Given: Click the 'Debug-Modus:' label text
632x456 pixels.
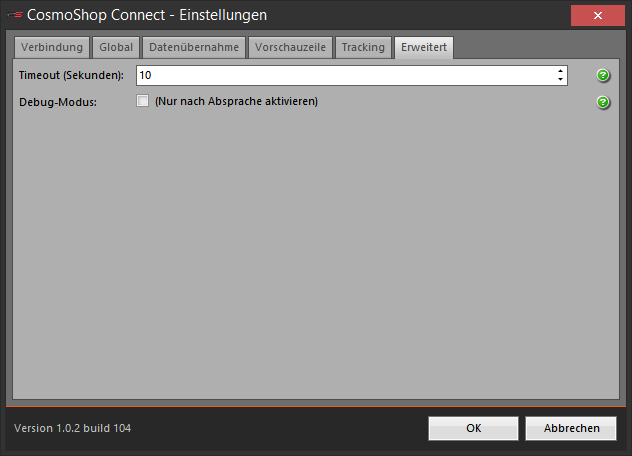Looking at the screenshot, I should [x=58, y=102].
